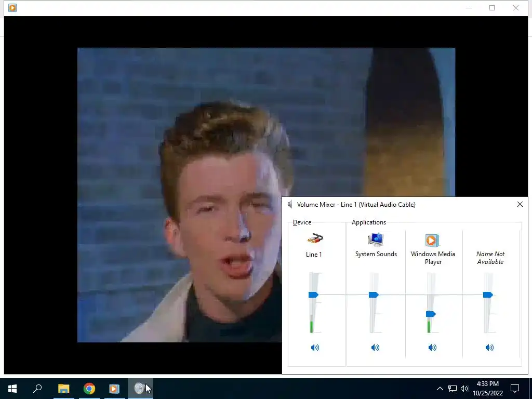The image size is (532, 399).
Task: Open the notification center
Action: [515, 389]
